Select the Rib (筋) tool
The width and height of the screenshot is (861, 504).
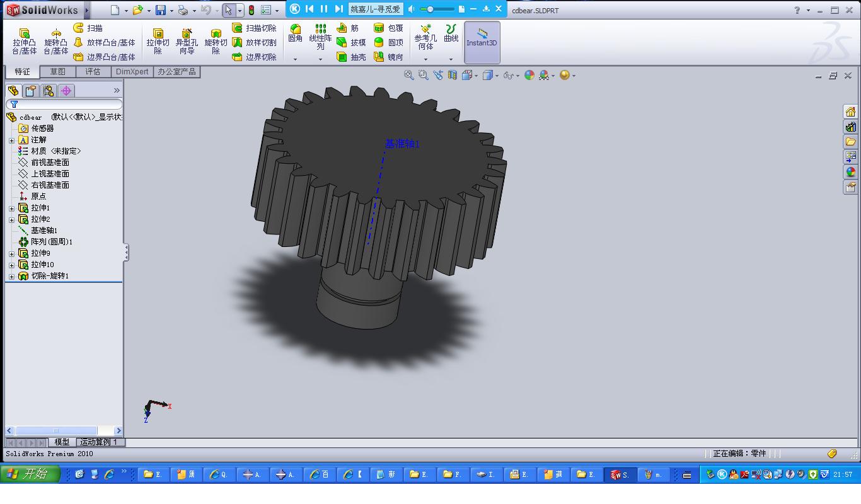coord(348,28)
